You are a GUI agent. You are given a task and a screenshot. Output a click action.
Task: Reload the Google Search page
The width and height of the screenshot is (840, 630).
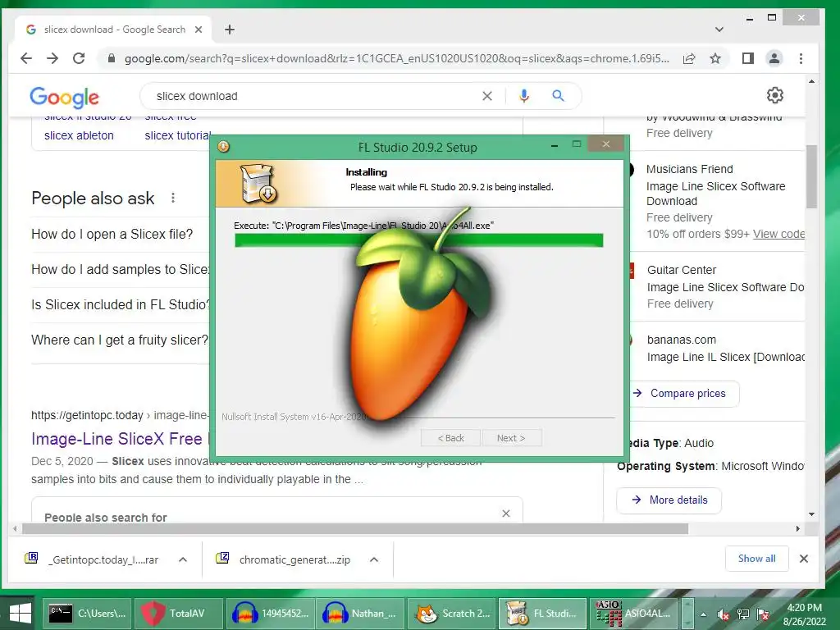click(79, 58)
